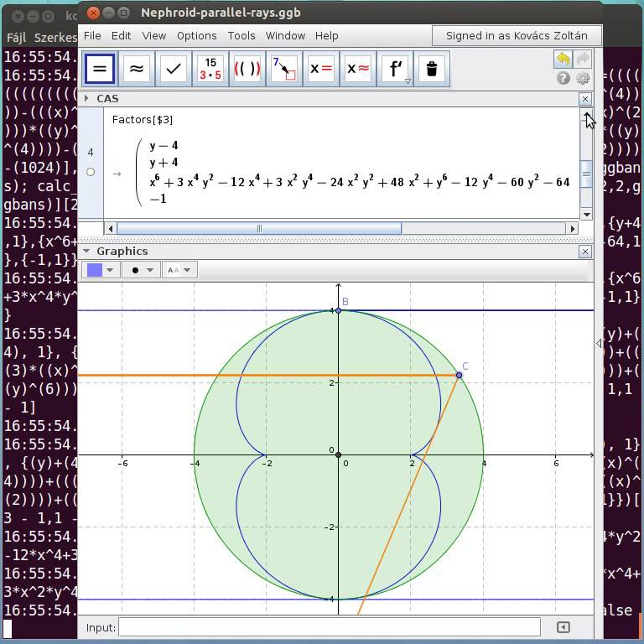Image resolution: width=644 pixels, height=644 pixels.
Task: Select point B on the graph
Action: pos(338,310)
